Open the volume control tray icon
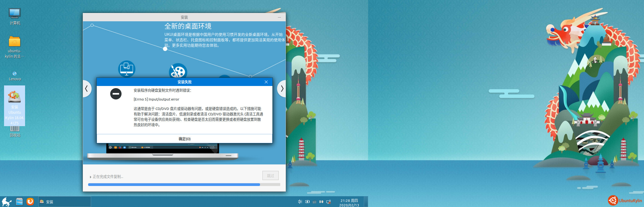Image resolution: width=644 pixels, height=207 pixels. point(300,202)
